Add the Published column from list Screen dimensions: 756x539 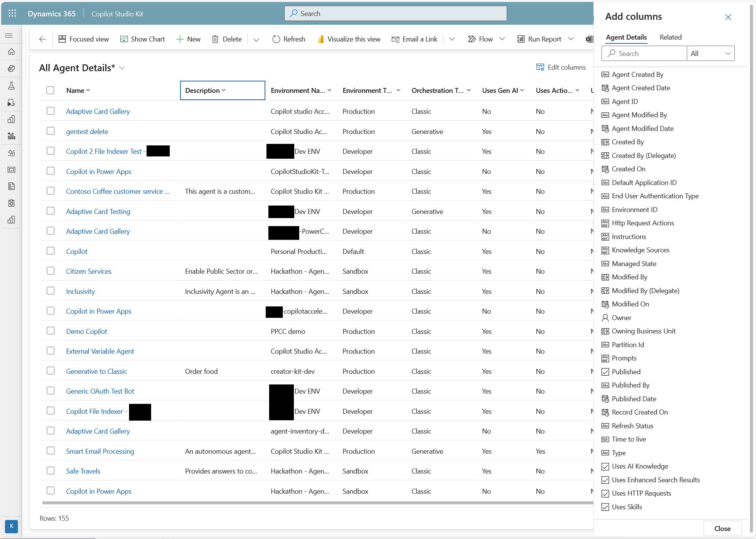[x=626, y=372]
